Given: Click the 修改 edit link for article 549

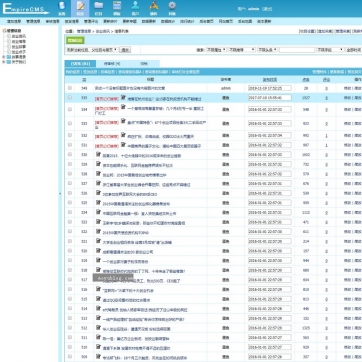Looking at the screenshot, I should pos(347,88).
